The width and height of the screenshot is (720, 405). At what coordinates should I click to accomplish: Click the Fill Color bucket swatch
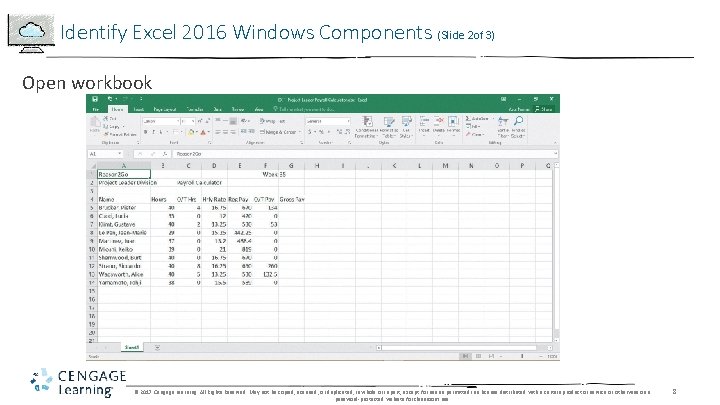coord(190,132)
